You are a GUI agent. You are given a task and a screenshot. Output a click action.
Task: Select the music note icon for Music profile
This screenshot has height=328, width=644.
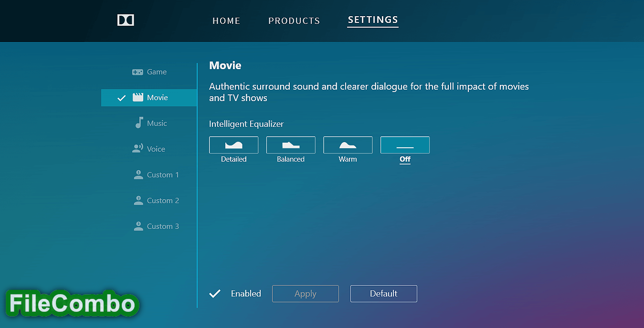(x=138, y=123)
